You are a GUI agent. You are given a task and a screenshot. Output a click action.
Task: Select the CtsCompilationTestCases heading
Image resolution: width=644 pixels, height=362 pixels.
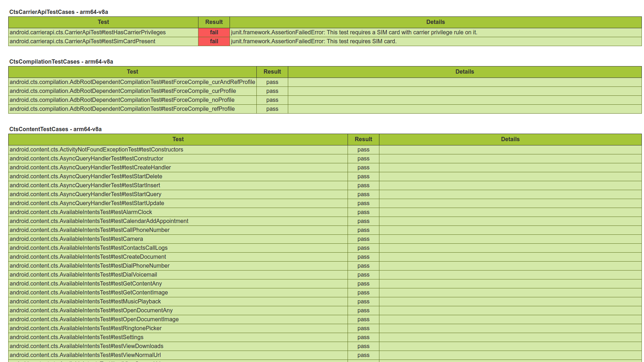click(61, 61)
